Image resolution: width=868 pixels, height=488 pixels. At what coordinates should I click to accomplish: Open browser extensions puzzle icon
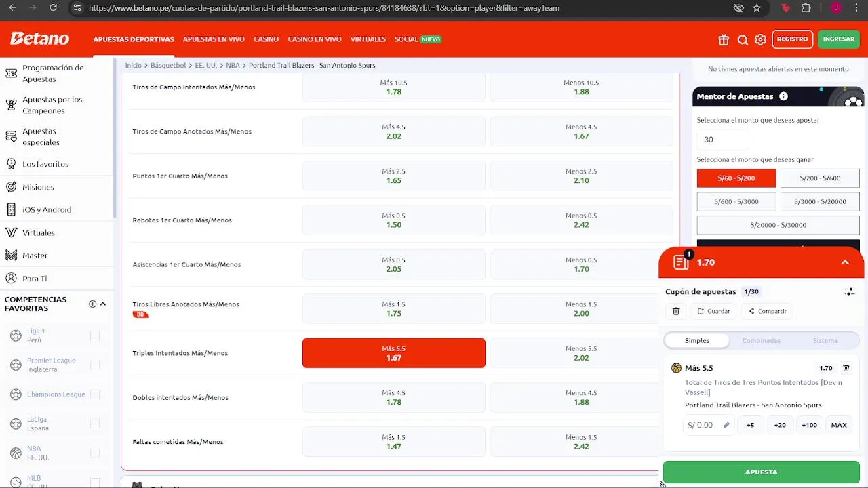tap(806, 8)
